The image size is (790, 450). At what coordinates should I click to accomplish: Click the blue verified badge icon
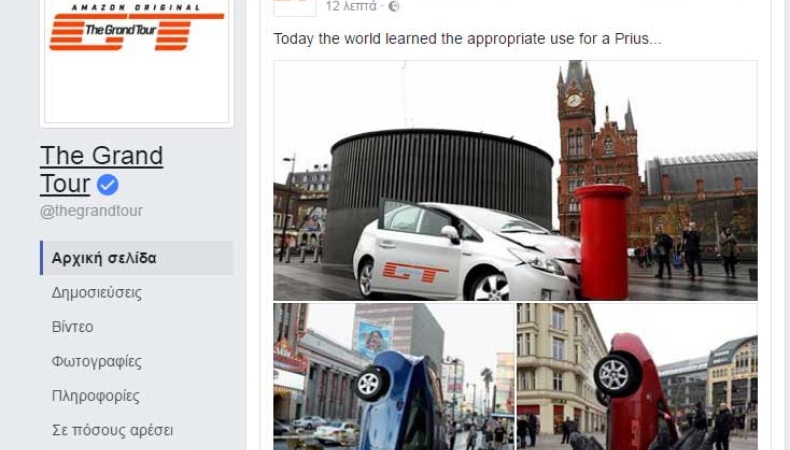[x=107, y=184]
